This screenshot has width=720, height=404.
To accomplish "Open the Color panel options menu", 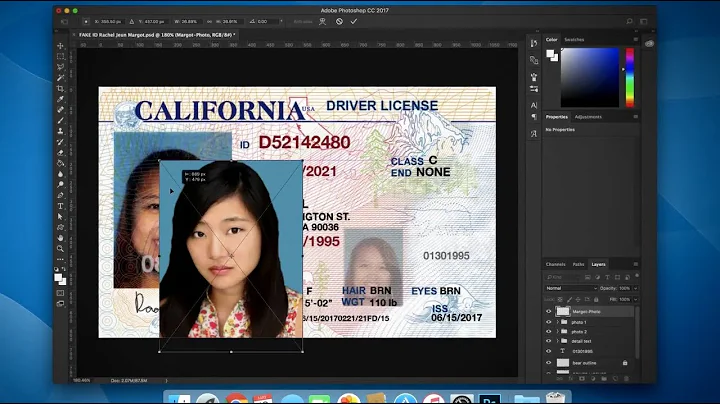I will tap(636, 39).
